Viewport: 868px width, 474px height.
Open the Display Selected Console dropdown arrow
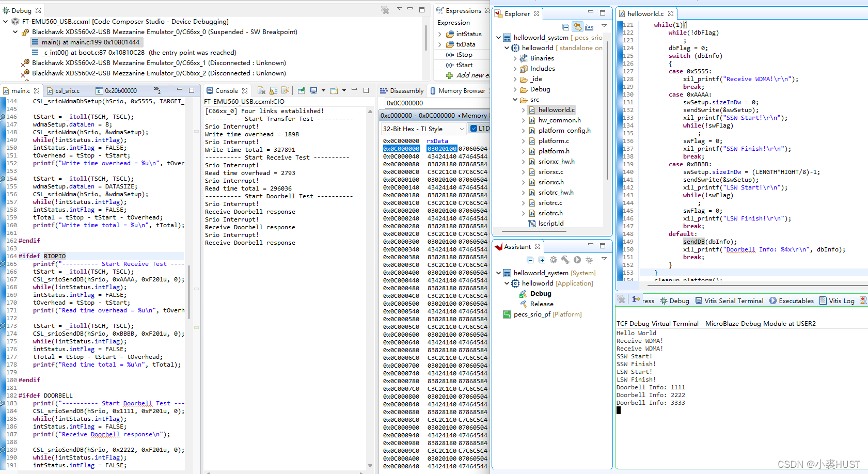(323, 90)
